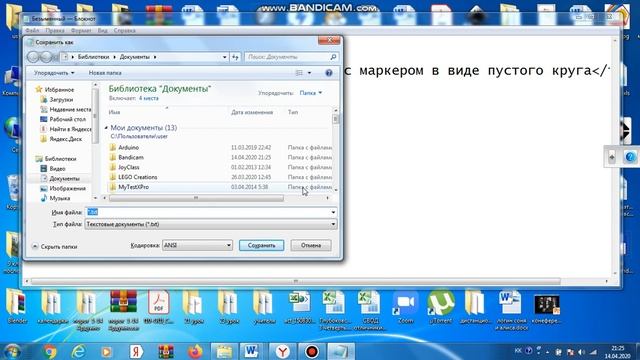
Task: Refresh the Documents folder view
Action: coord(235,57)
